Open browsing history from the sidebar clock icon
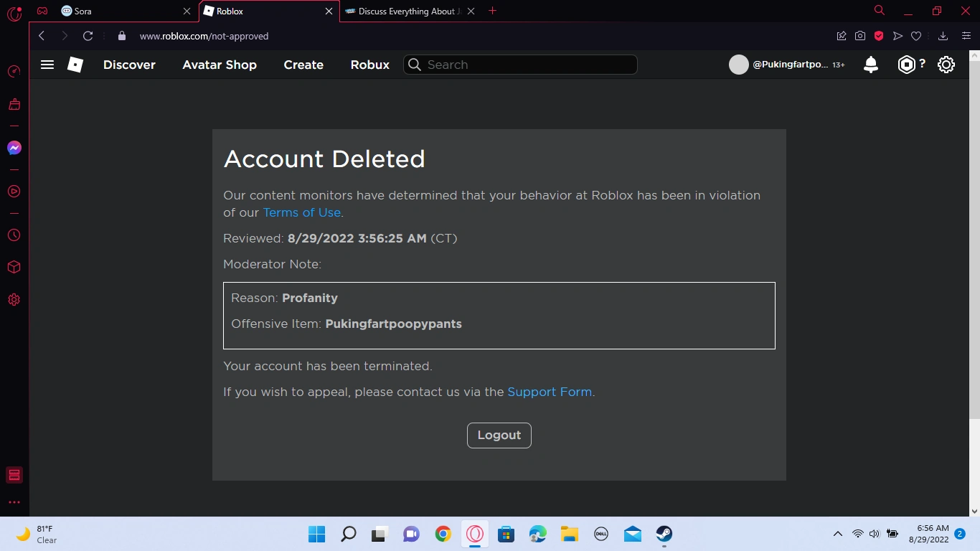The width and height of the screenshot is (980, 551). tap(14, 235)
